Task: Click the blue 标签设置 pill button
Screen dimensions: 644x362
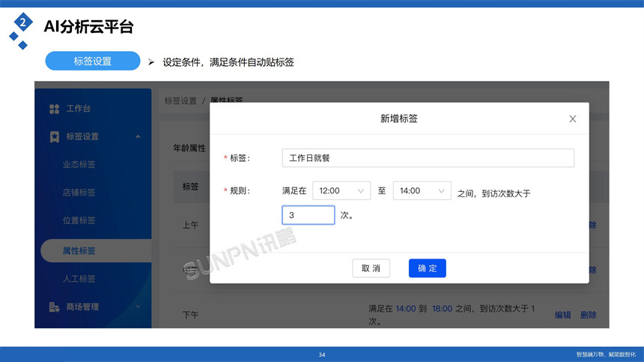Action: tap(93, 61)
